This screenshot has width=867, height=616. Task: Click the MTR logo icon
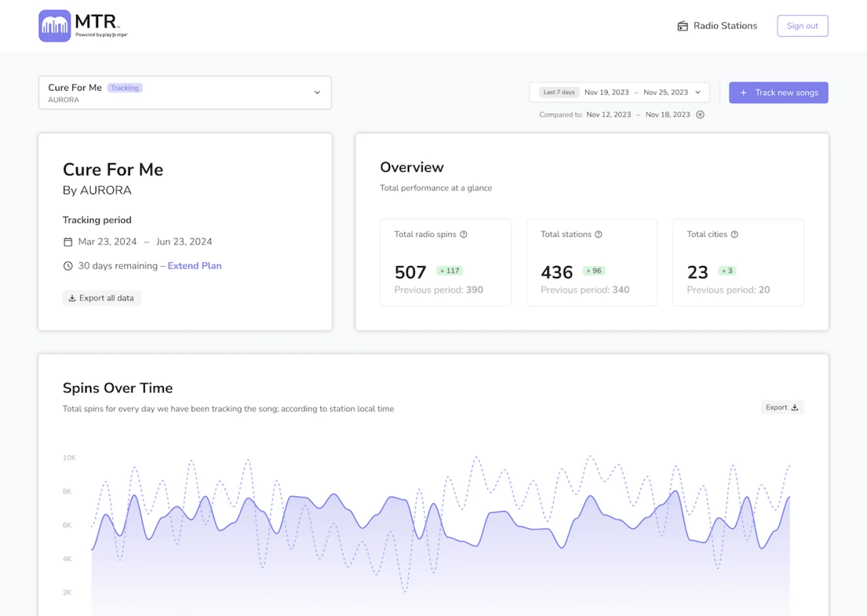coord(55,26)
